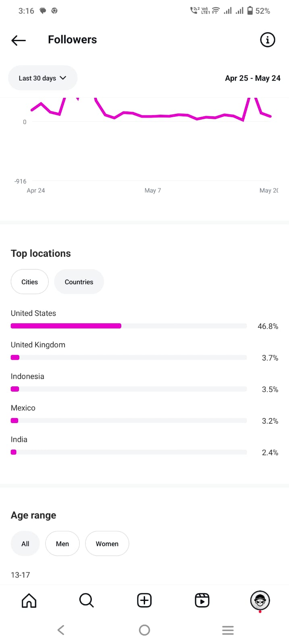Open the profile avatar in bottom bar
289x644 pixels.
pyautogui.click(x=260, y=601)
